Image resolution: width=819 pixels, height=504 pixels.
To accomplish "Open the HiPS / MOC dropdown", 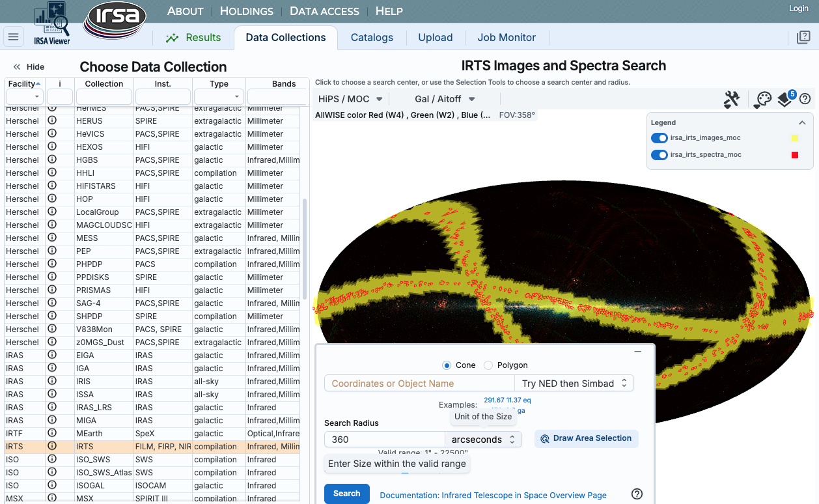I will point(350,99).
